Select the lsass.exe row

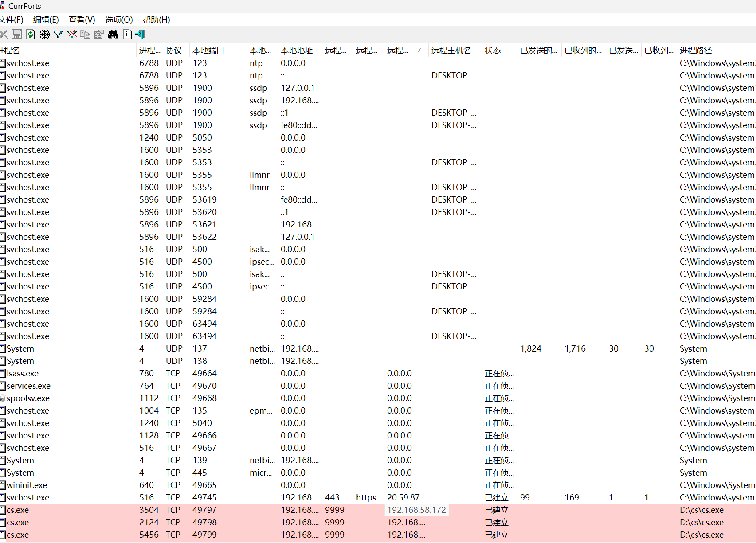pos(378,373)
